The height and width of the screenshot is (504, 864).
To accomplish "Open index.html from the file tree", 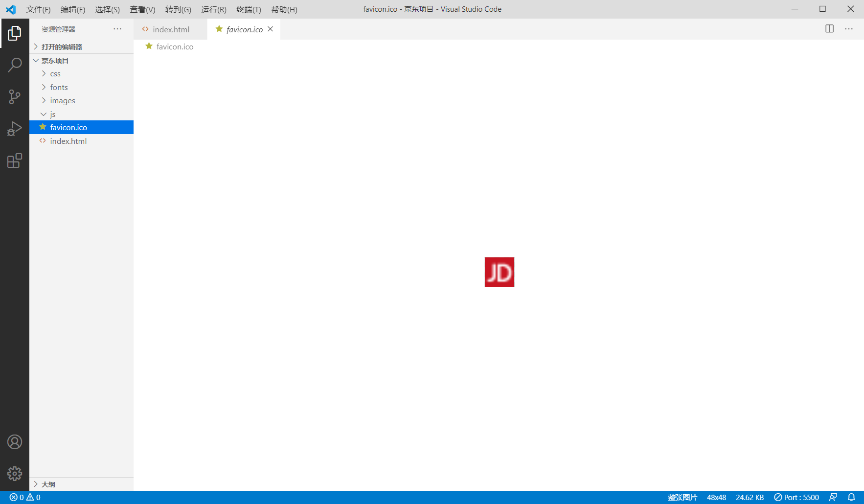I will tap(81, 141).
